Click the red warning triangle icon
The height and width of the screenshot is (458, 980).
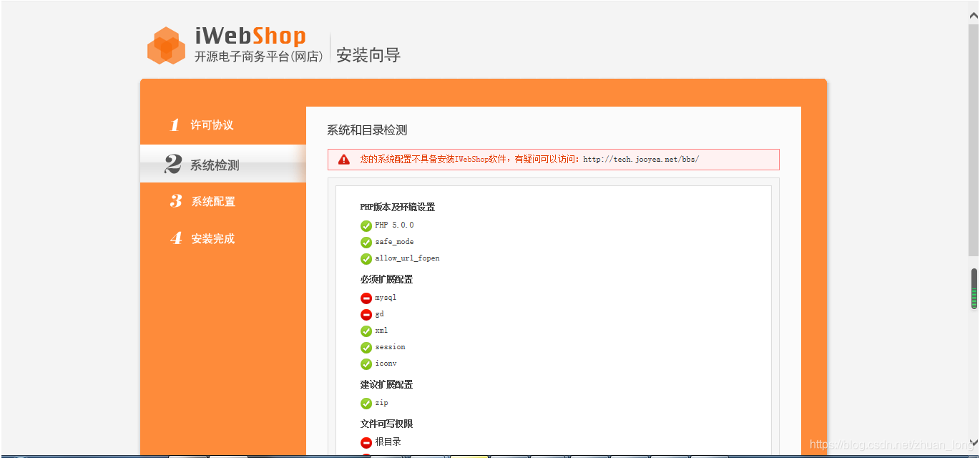[344, 160]
